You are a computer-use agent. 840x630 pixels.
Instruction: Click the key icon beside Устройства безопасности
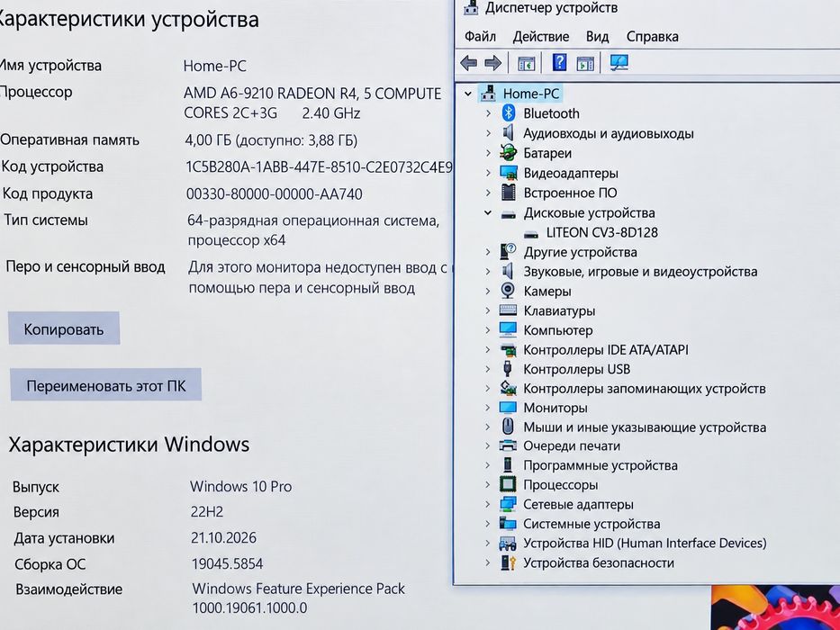(x=508, y=562)
